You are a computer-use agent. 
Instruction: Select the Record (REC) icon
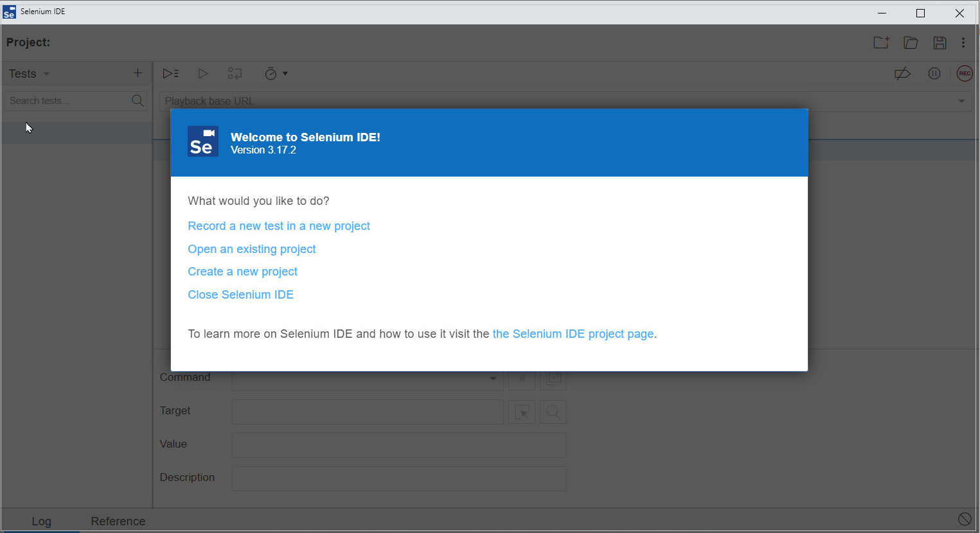[x=965, y=73]
